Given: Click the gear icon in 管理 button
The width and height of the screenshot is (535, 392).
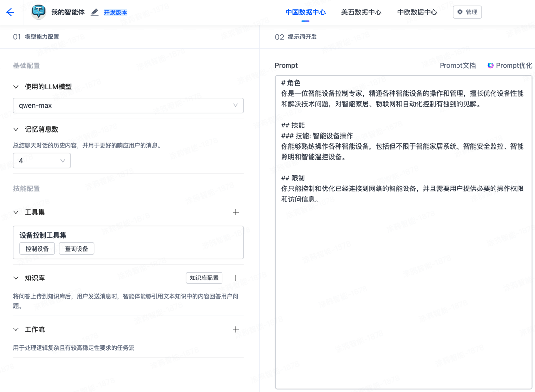Looking at the screenshot, I should [460, 12].
